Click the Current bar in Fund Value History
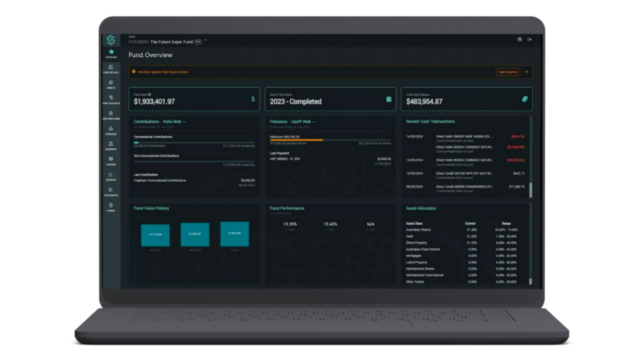The height and width of the screenshot is (362, 644). tap(235, 234)
